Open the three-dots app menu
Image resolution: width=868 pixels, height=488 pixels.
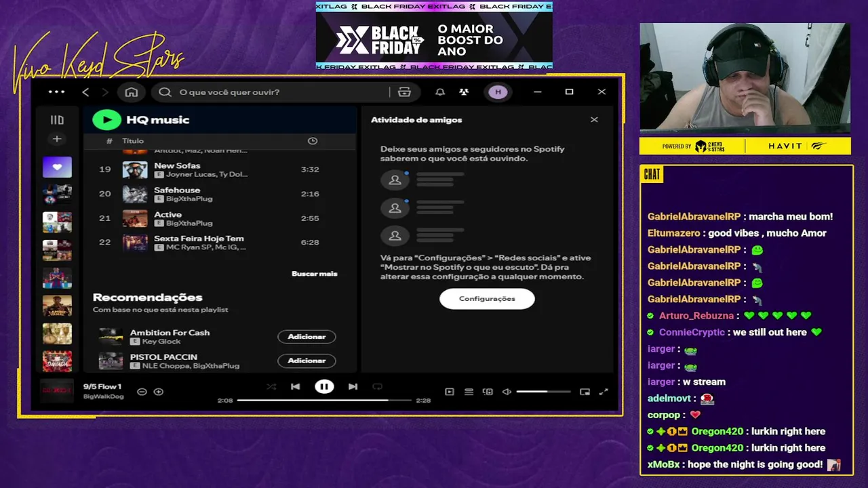tap(57, 92)
